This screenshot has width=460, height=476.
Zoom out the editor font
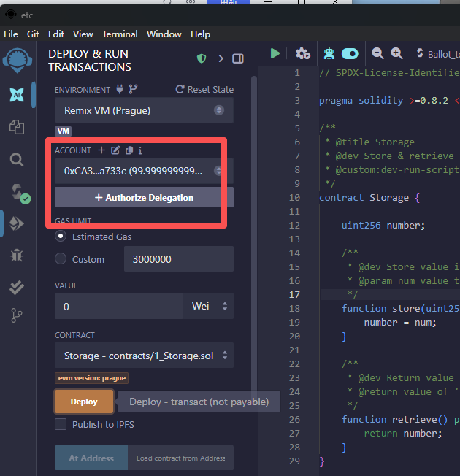[377, 53]
